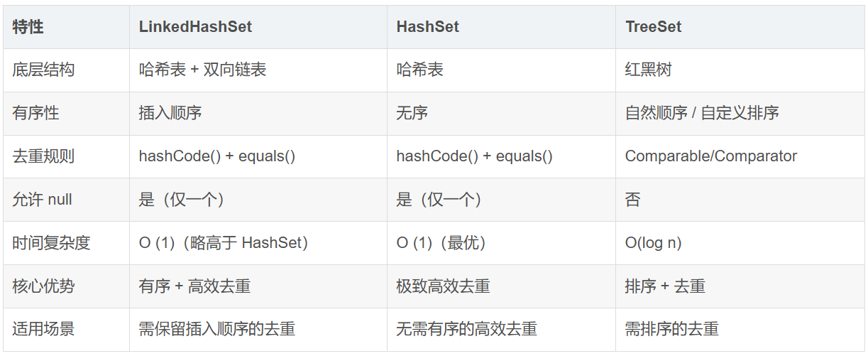Click the 哈希表 + 双向链表 cell
The height and width of the screenshot is (356, 868).
tap(202, 70)
